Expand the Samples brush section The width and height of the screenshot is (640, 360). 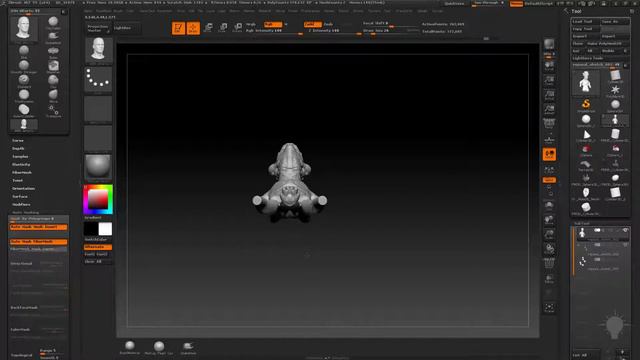[20, 157]
